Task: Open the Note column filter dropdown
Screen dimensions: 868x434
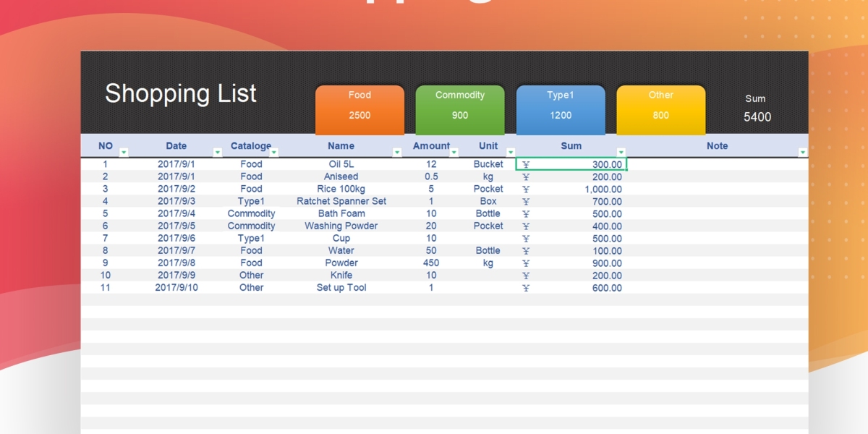Action: coord(802,152)
